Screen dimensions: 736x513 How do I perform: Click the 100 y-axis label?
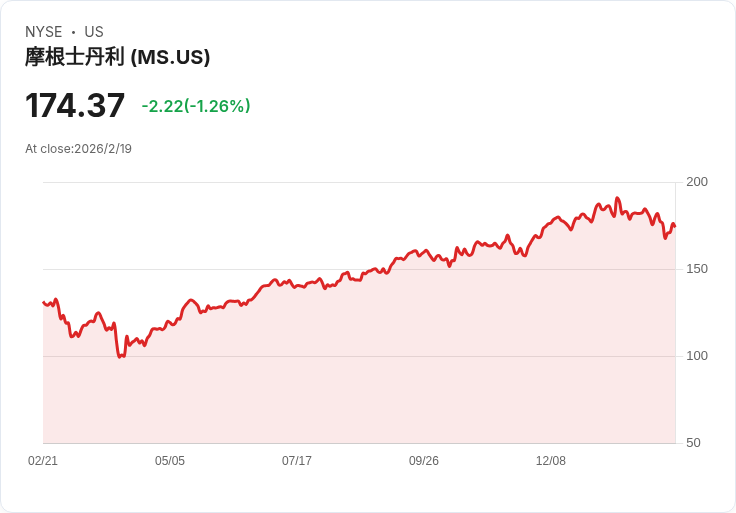click(x=697, y=356)
